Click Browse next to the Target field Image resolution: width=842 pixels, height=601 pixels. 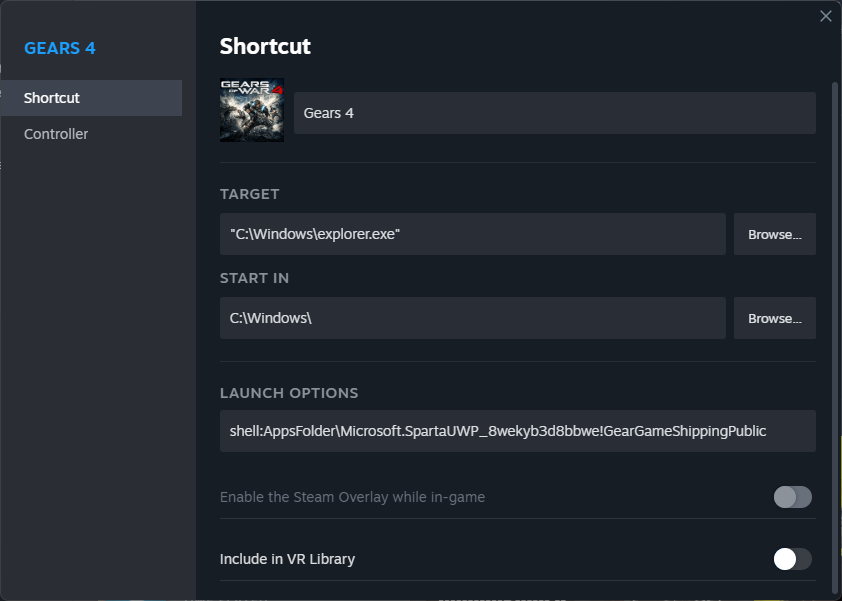(x=775, y=233)
